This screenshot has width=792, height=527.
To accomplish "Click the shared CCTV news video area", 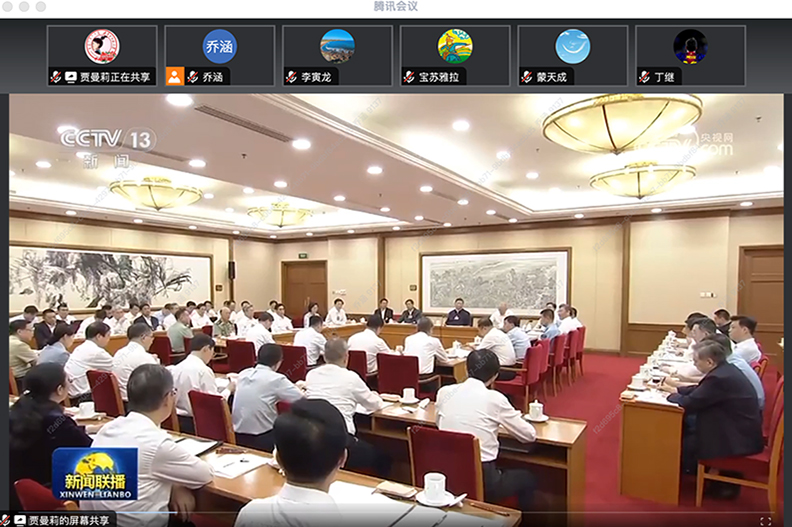I will coord(396,300).
